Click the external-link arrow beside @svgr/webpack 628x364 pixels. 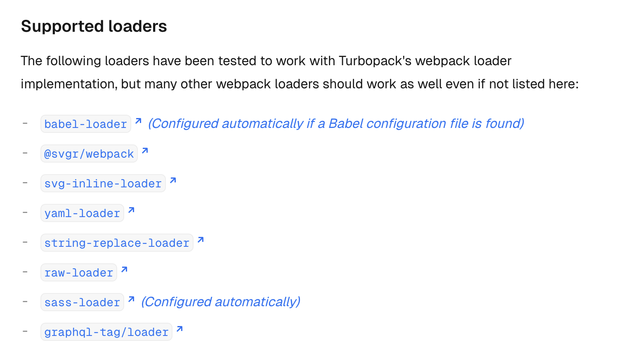coord(145,151)
